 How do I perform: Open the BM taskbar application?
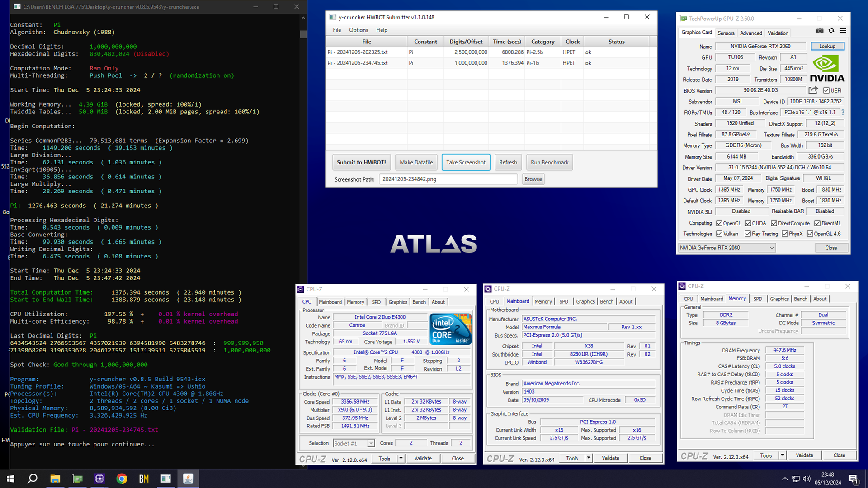coord(144,479)
